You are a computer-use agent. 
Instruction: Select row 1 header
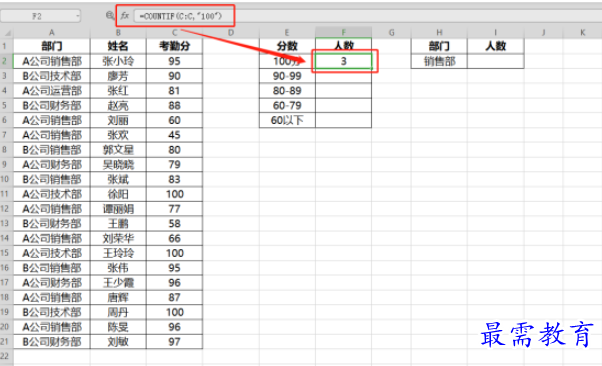[x=7, y=46]
